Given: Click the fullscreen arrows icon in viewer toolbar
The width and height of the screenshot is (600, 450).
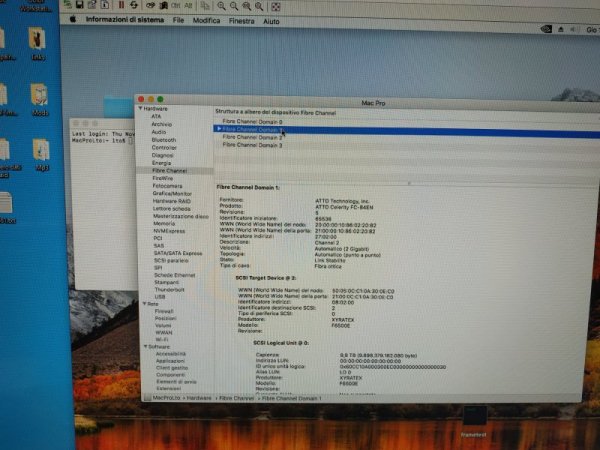Looking at the screenshot, I should pos(276,7).
